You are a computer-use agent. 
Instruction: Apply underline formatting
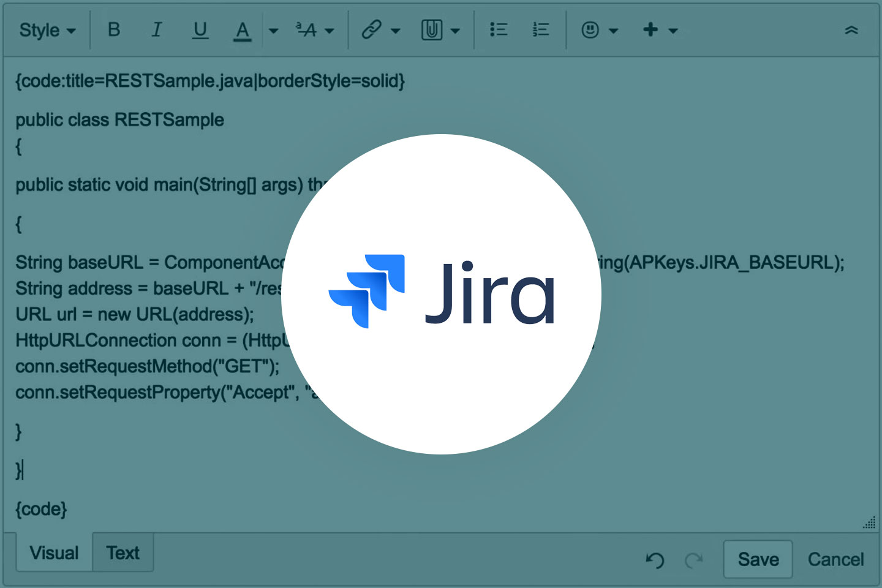[x=200, y=29]
